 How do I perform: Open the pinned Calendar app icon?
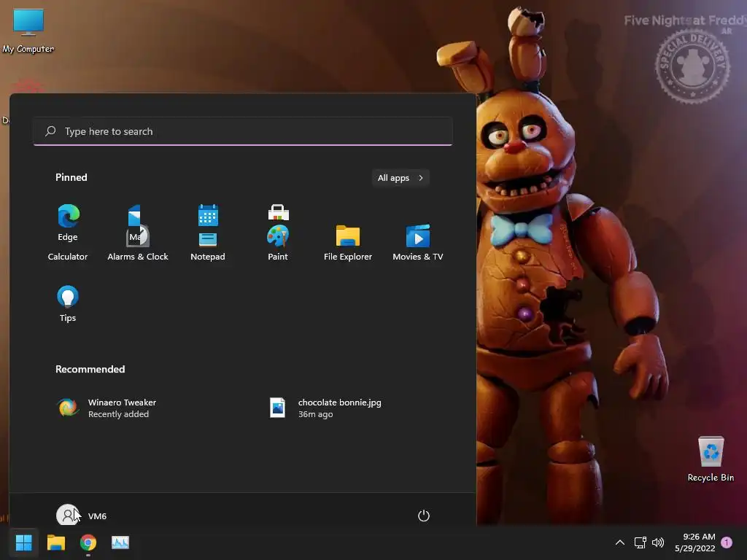208,215
